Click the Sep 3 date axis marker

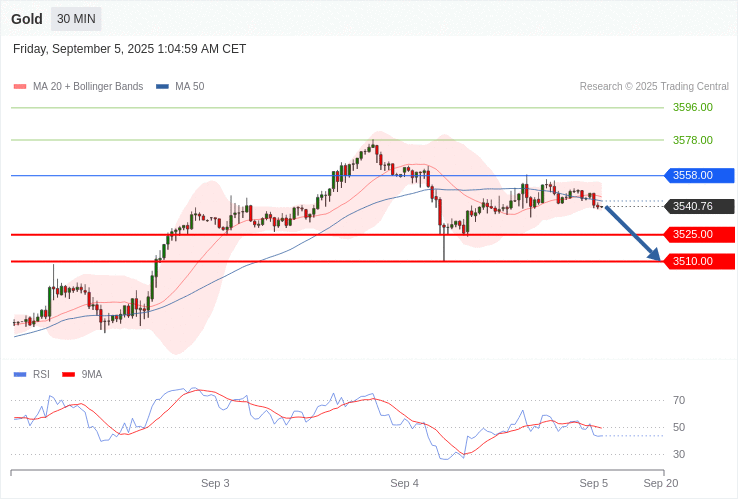coord(215,484)
